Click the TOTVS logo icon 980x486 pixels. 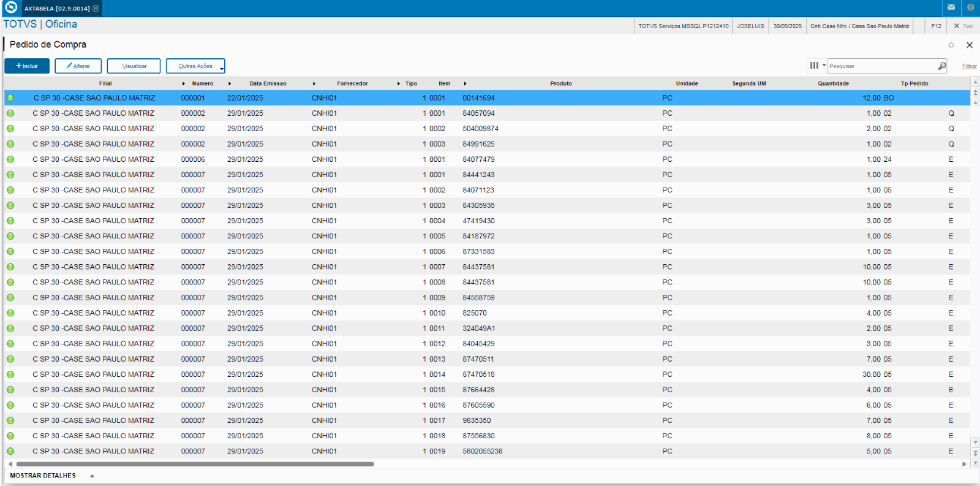point(11,8)
